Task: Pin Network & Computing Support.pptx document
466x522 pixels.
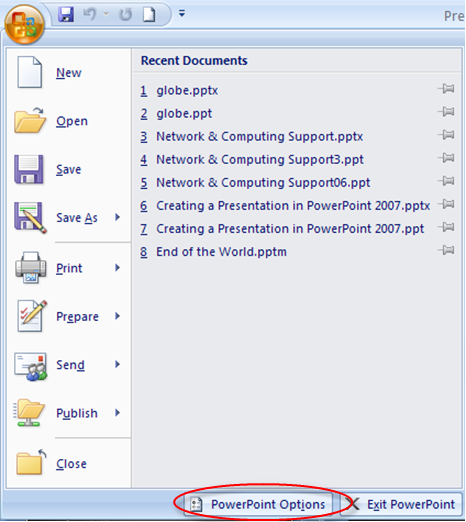Action: [446, 135]
